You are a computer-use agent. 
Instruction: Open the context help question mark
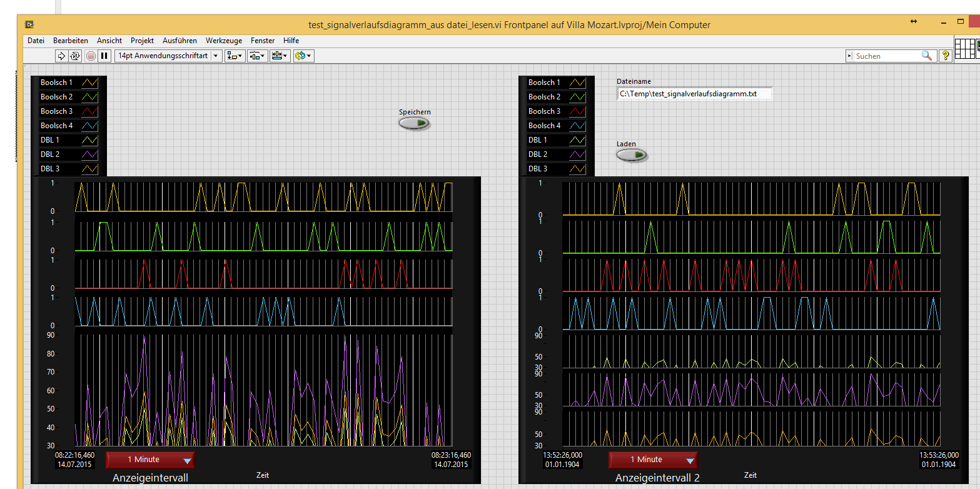point(946,56)
